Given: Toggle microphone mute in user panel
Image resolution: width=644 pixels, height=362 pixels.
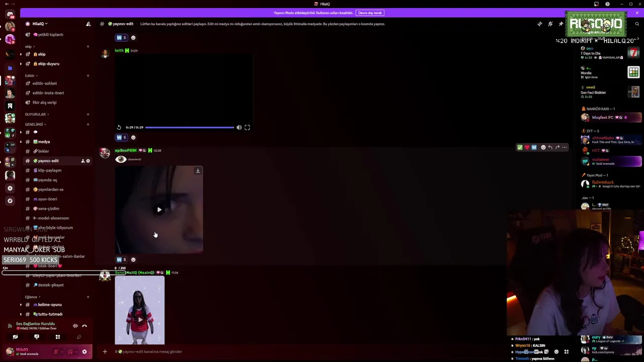Looking at the screenshot, I should [x=56, y=351].
